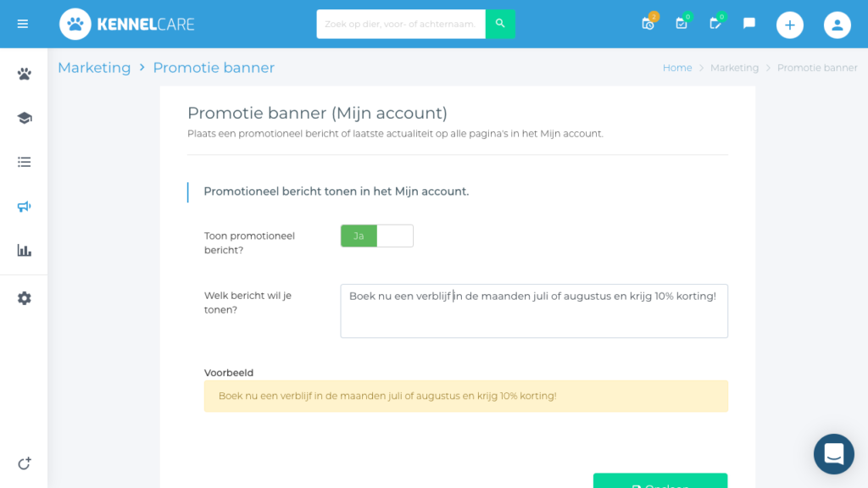This screenshot has height=488, width=868.
Task: Toggle the 'Toon promotioneel bericht' Ja switch
Action: (377, 236)
